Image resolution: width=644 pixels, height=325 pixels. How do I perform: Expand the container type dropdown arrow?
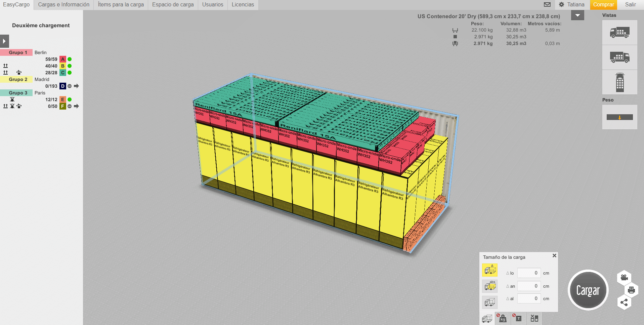(x=577, y=15)
